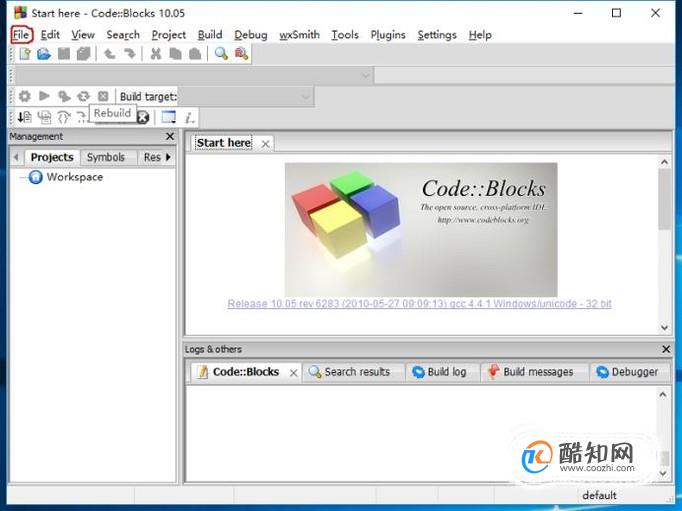Click the Redo arrow icon

pos(129,54)
